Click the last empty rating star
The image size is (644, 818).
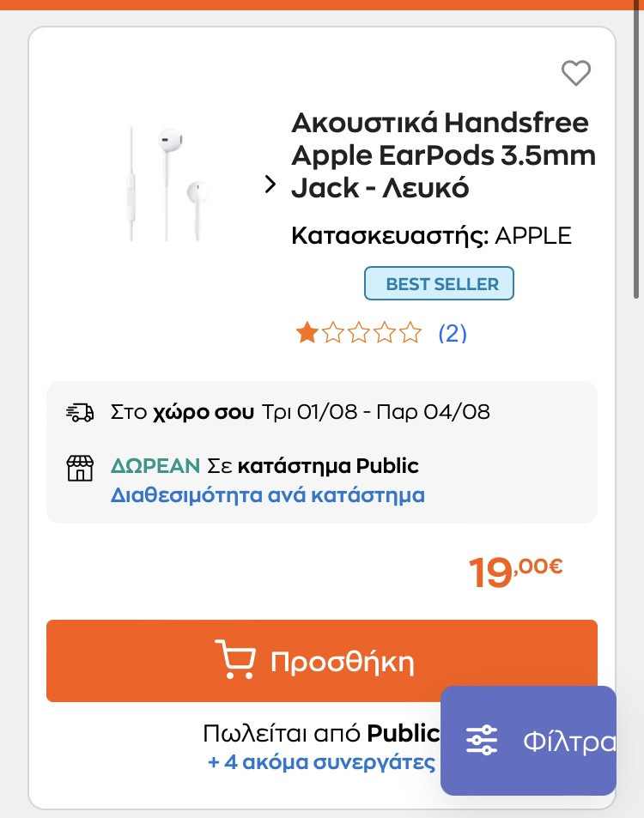pos(411,333)
